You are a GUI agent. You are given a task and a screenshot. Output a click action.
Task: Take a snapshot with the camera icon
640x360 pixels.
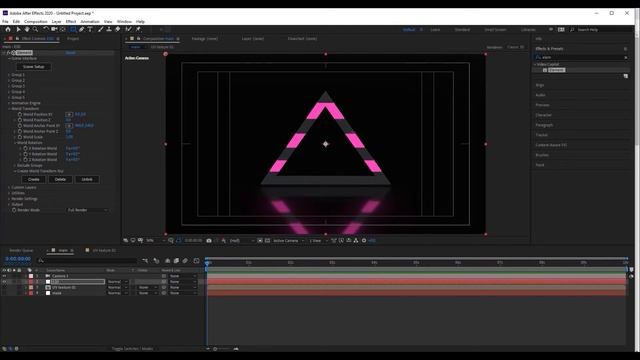[x=209, y=241]
